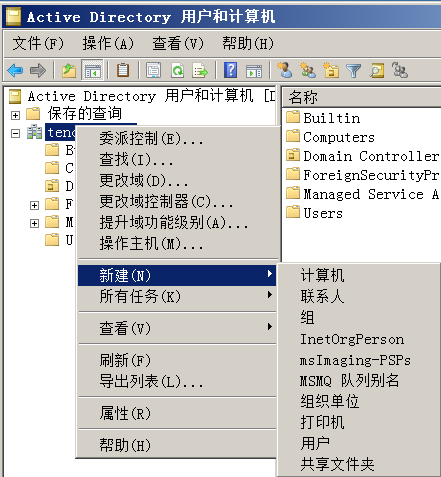Screen dimensions: 441x477
Task: Toggle the Show/Hide console tree icon
Action: (x=92, y=70)
